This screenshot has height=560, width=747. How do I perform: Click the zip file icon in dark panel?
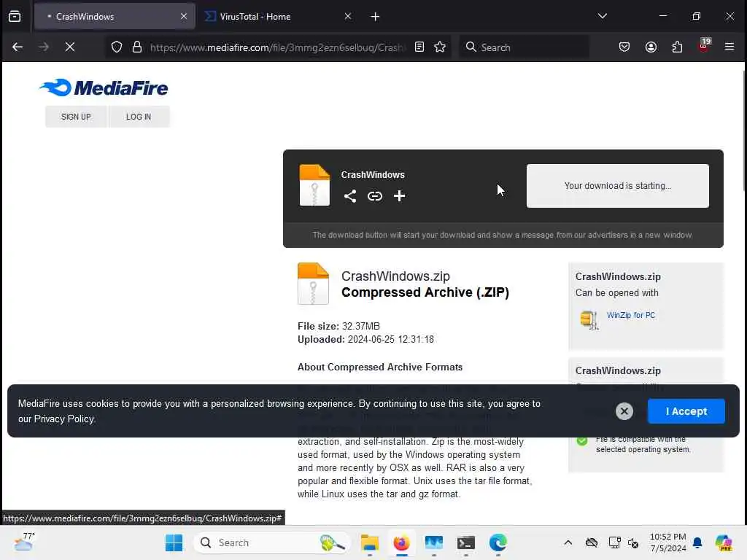click(314, 184)
